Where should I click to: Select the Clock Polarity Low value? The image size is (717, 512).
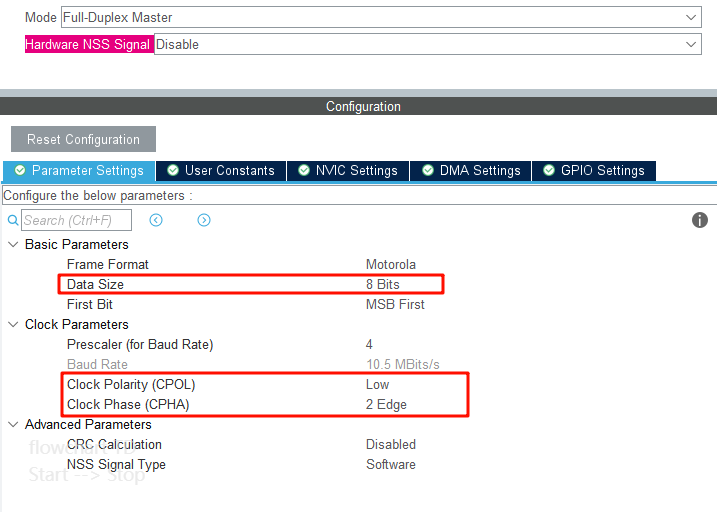click(377, 385)
